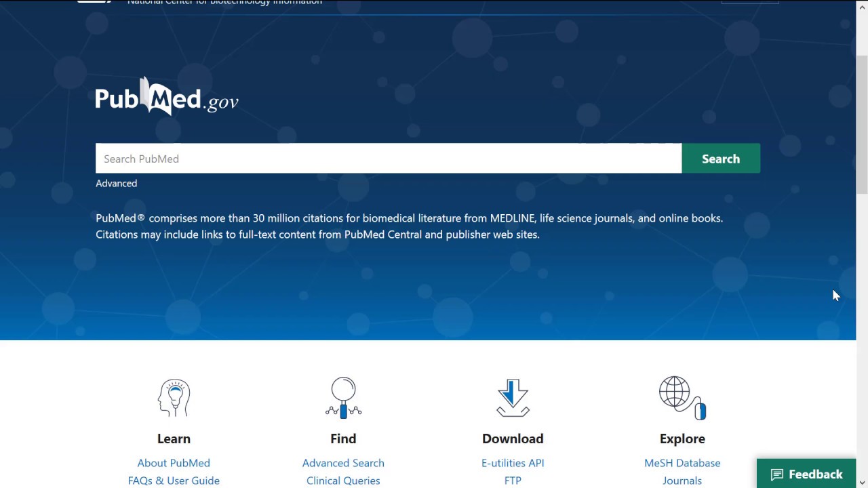The height and width of the screenshot is (488, 868).
Task: Open the Advanced link below search box
Action: [116, 183]
